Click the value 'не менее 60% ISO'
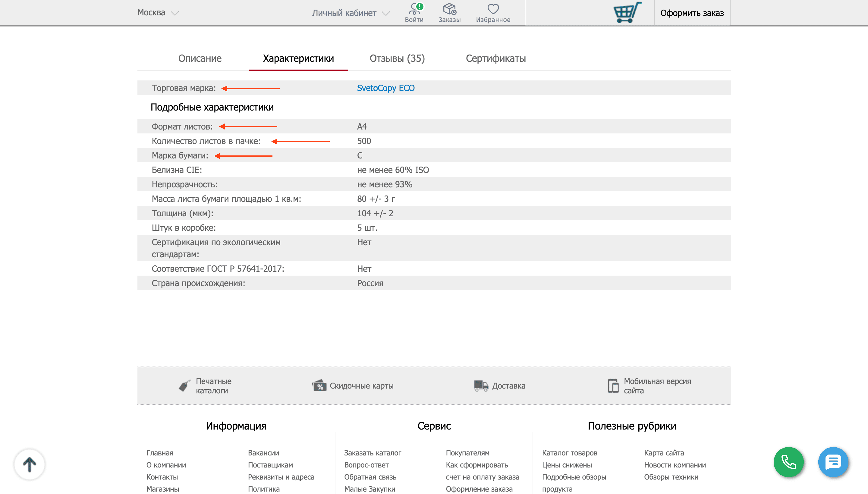The image size is (868, 494). point(393,170)
